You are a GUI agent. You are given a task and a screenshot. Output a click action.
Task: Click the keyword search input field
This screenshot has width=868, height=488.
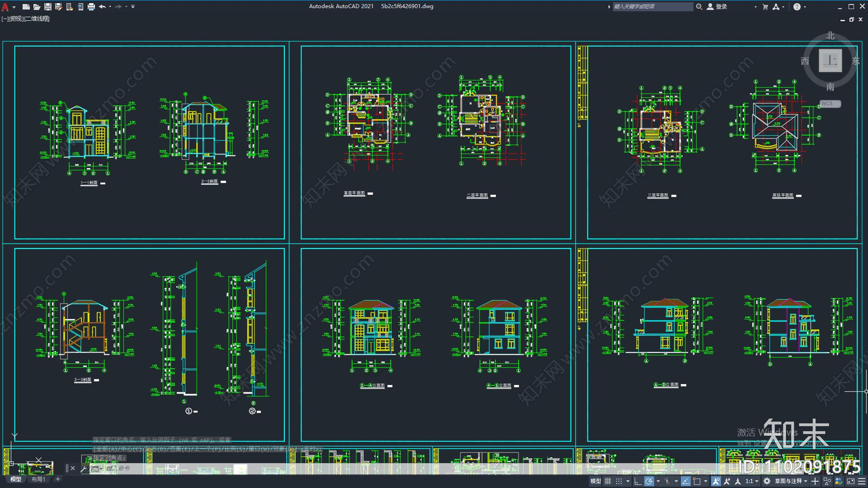coord(653,7)
